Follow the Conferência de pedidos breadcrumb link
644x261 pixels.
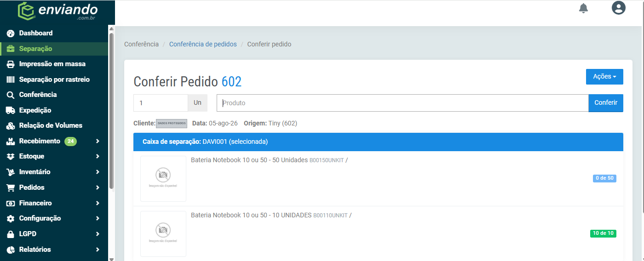(203, 44)
